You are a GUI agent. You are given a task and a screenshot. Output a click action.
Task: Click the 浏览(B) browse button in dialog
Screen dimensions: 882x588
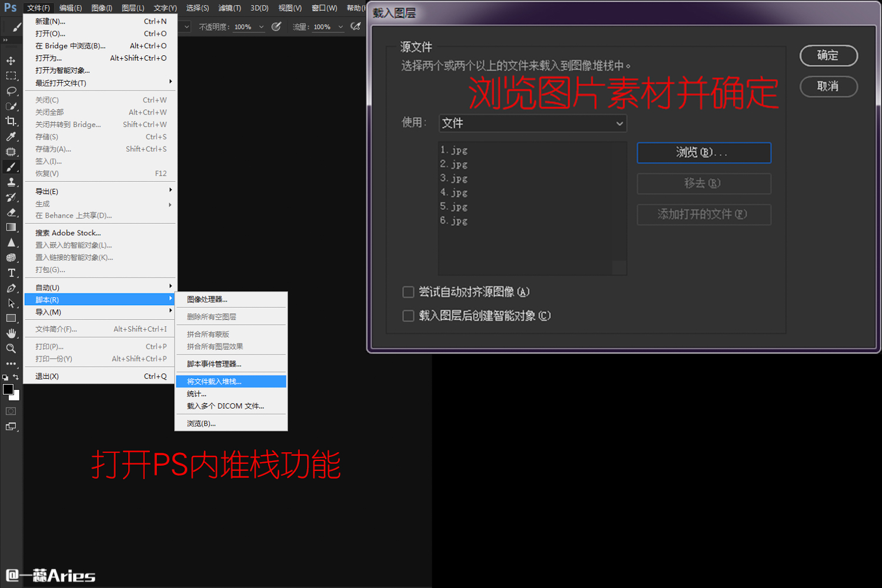703,153
